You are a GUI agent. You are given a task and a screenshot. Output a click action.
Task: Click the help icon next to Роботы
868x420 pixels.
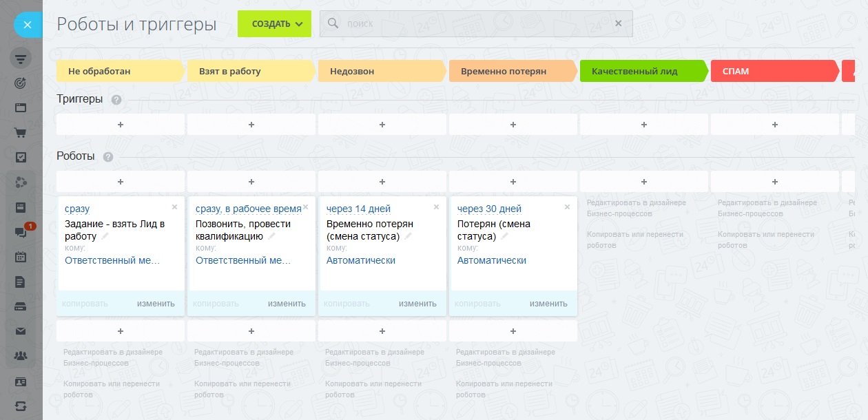click(x=107, y=157)
